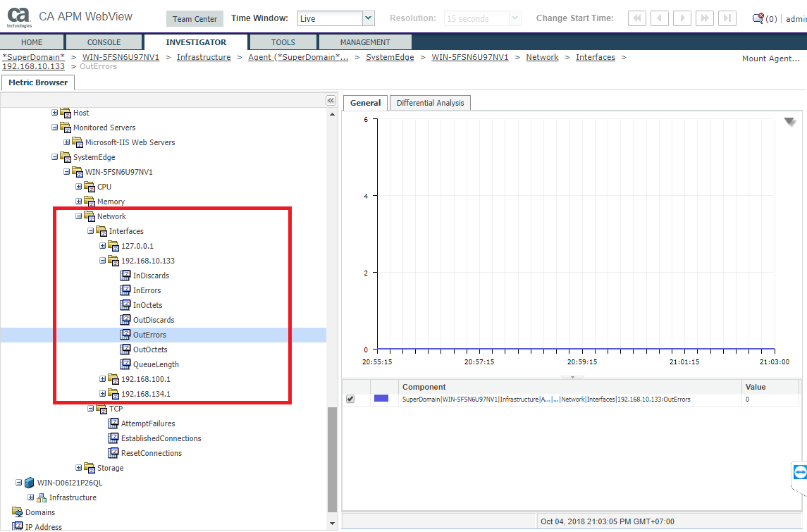Click the OutDiscards metric icon

(125, 319)
